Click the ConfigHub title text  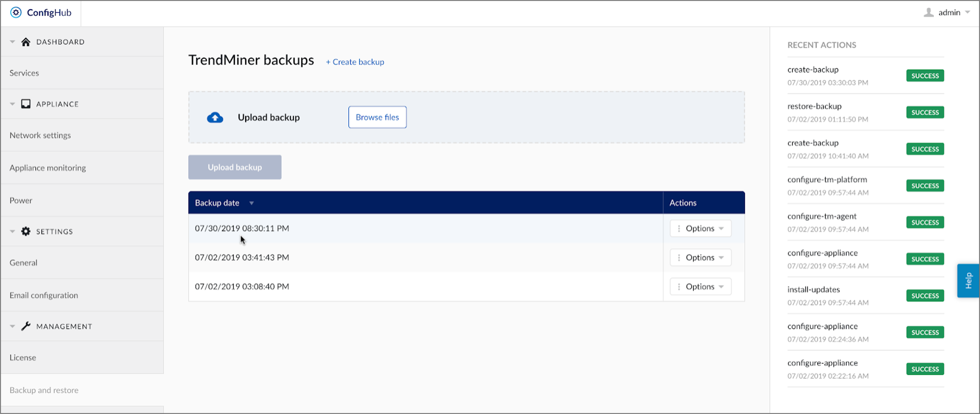pyautogui.click(x=49, y=12)
